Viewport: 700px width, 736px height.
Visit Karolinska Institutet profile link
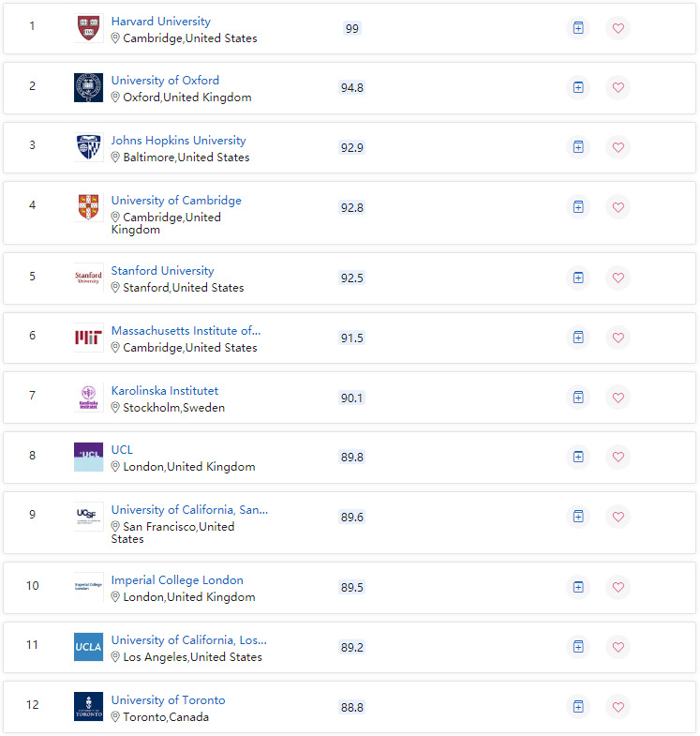(165, 391)
